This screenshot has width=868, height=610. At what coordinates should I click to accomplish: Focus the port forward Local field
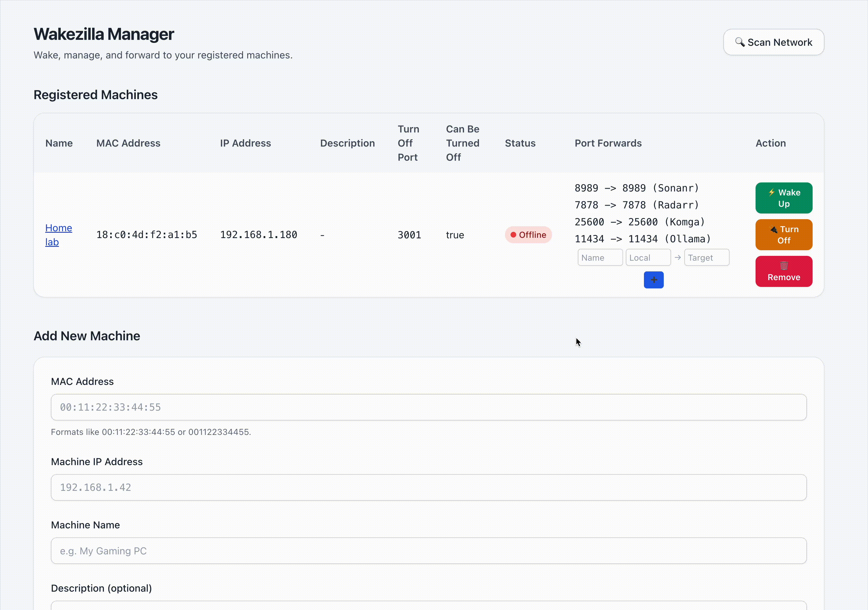point(648,257)
